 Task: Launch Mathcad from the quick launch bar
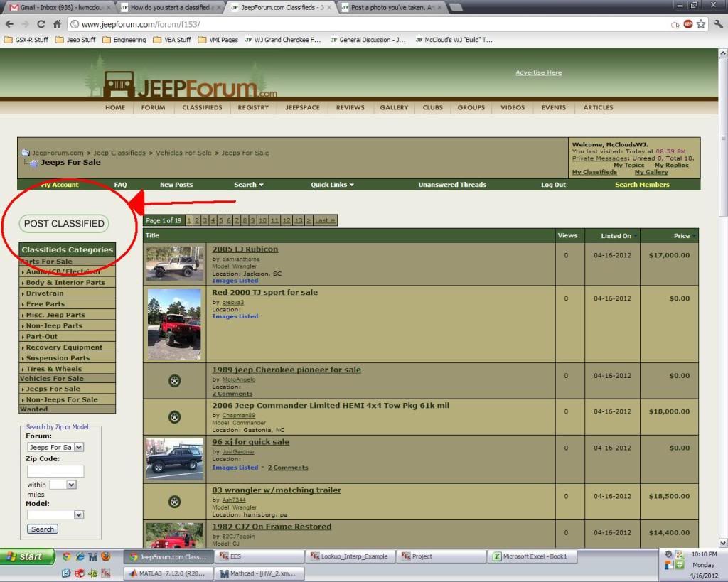tap(93, 556)
